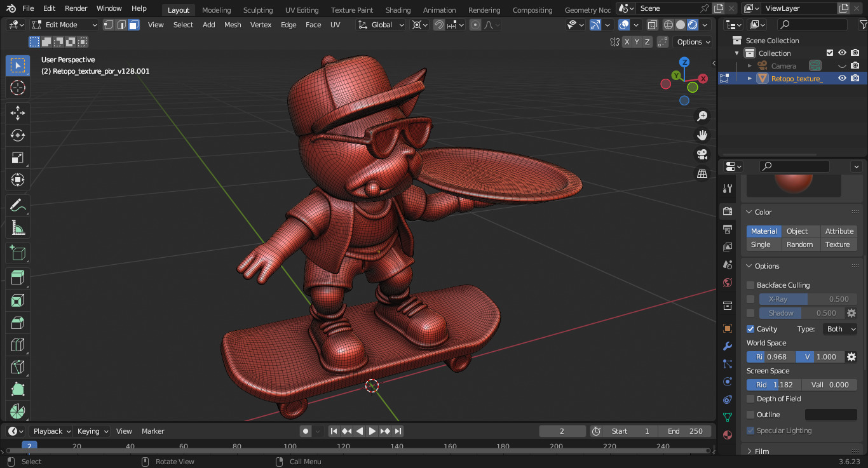
Task: Select the Knife tool
Action: [x=18, y=367]
